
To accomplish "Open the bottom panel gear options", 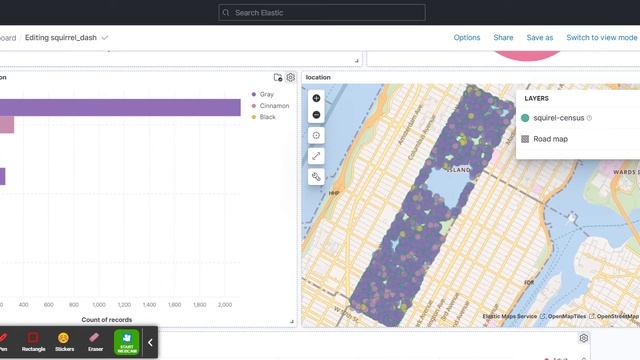I will click(584, 338).
